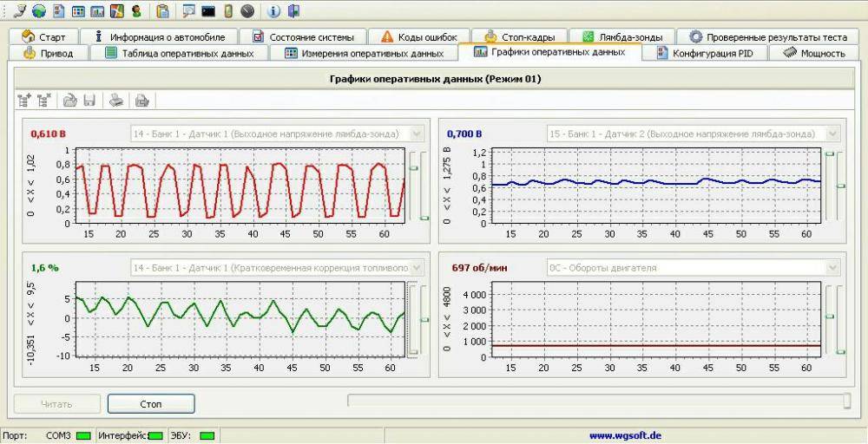Open the Лямбда-зонды tab
Image resolution: width=868 pixels, height=444 pixels.
pos(622,37)
